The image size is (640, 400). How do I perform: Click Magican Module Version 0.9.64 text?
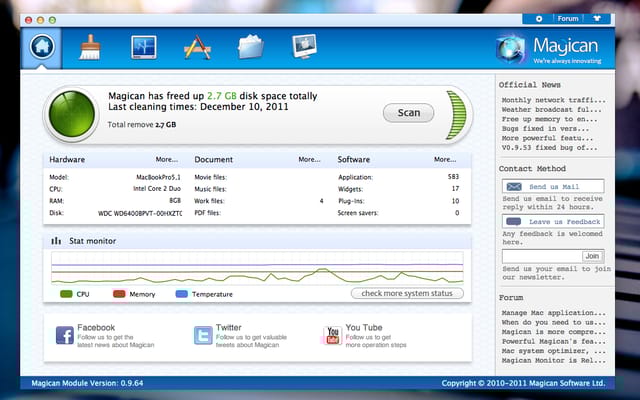tap(87, 383)
